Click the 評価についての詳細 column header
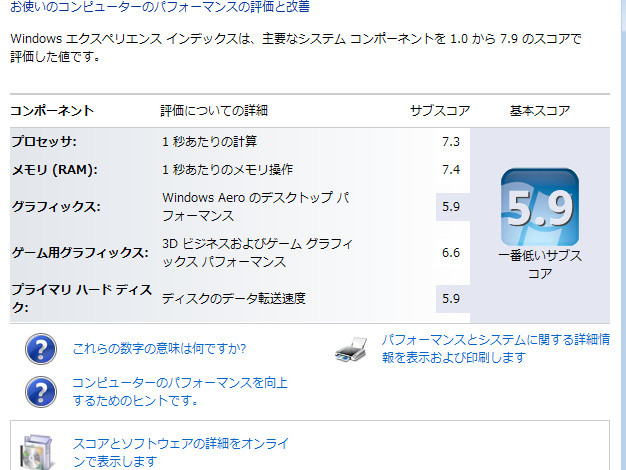626x470 pixels. [214, 111]
